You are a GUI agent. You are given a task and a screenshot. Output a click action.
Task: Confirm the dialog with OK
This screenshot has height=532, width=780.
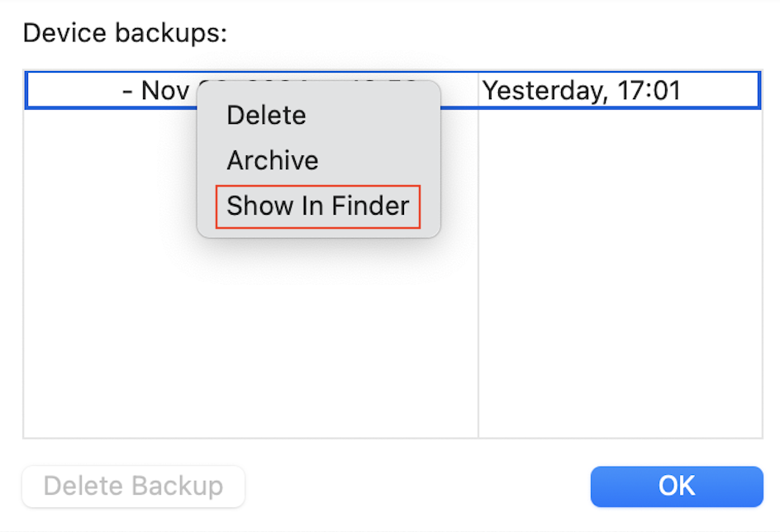[x=676, y=486]
